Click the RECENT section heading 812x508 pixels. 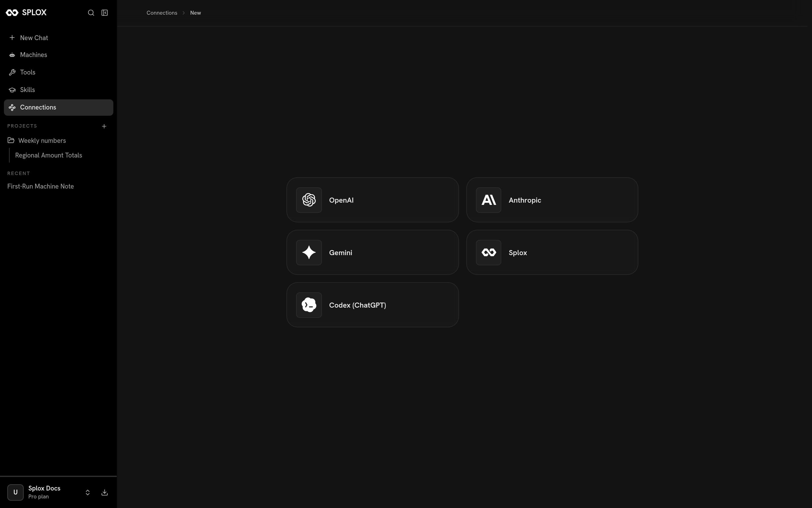[19, 173]
